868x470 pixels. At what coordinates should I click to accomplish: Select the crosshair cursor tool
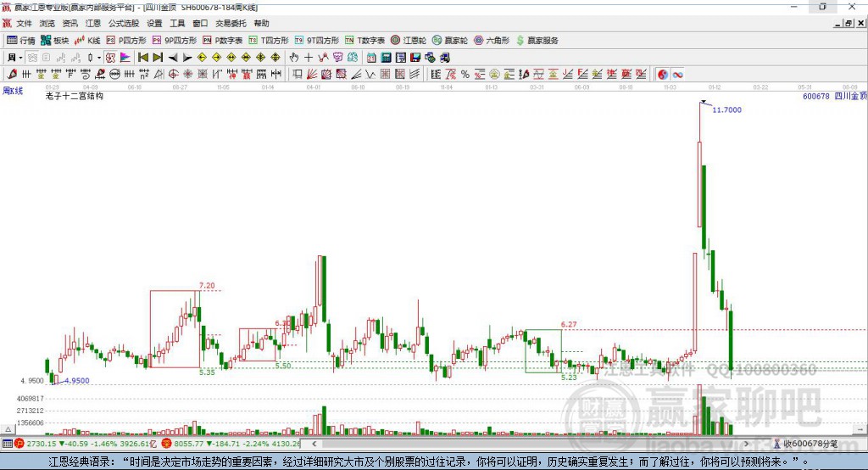[x=309, y=58]
